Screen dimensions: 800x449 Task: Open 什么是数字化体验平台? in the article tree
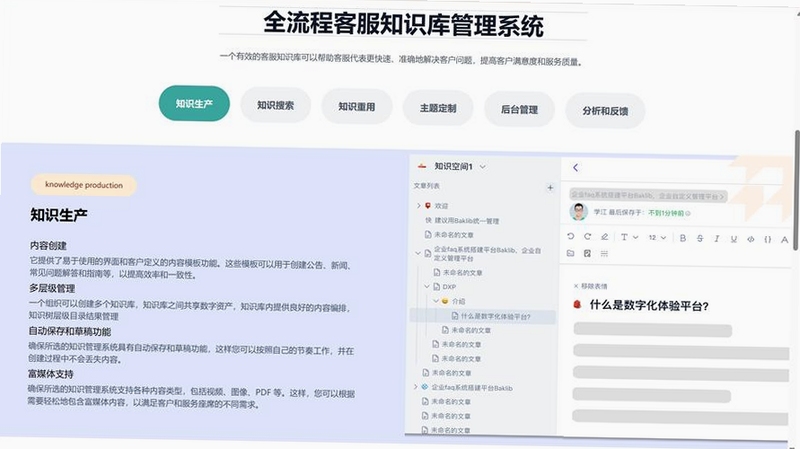pos(495,316)
